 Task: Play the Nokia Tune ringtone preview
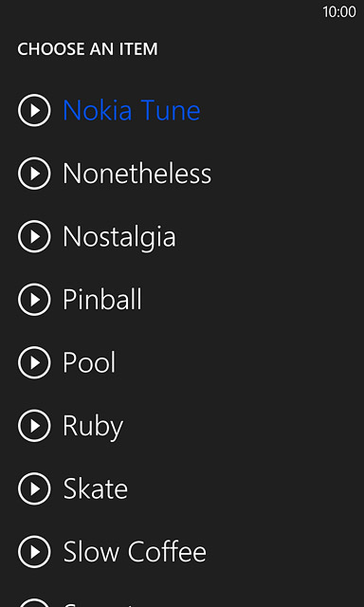click(34, 110)
